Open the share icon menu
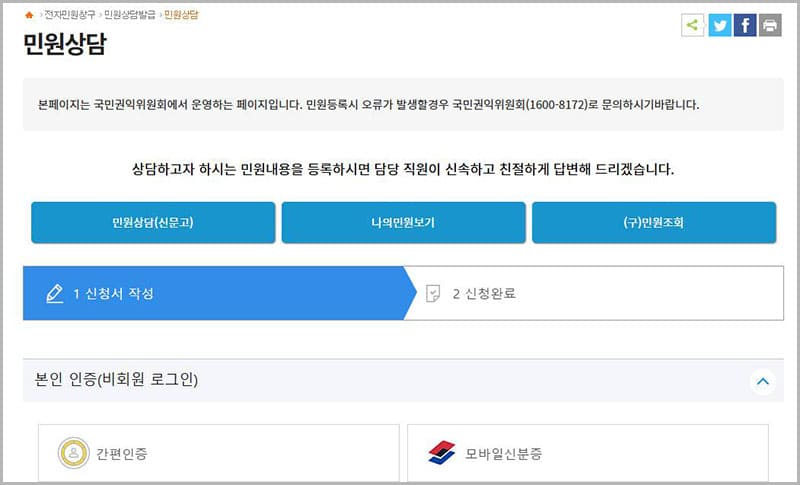The height and width of the screenshot is (485, 800). (692, 26)
